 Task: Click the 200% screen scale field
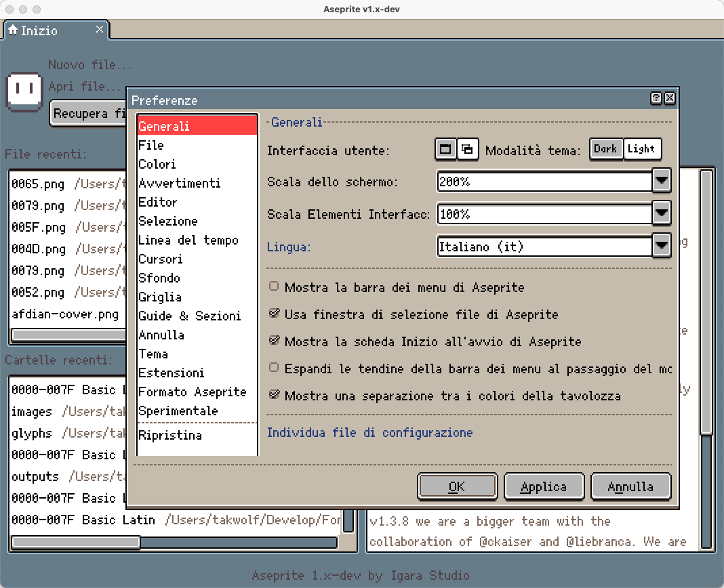point(544,182)
